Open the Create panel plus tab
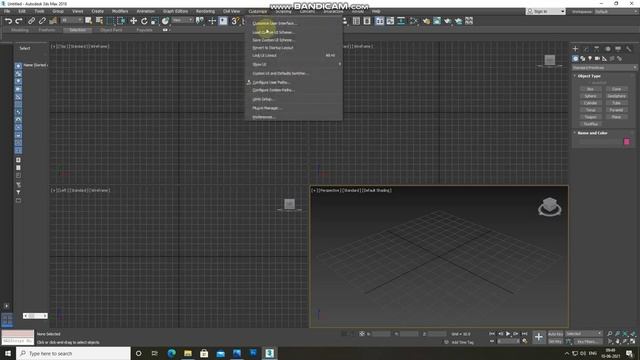The width and height of the screenshot is (640, 360). [x=576, y=49]
